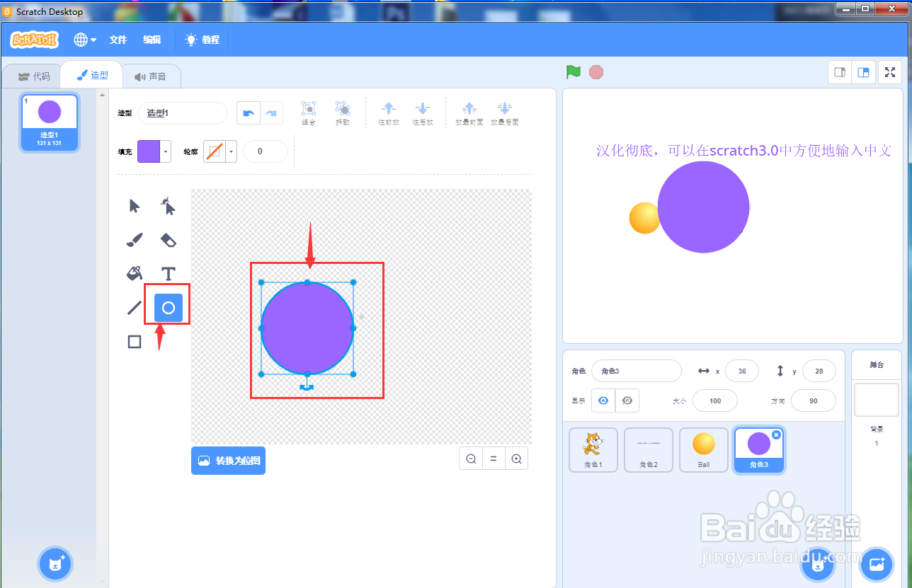Click the 组合 group button
Image resolution: width=912 pixels, height=588 pixels.
pos(308,113)
